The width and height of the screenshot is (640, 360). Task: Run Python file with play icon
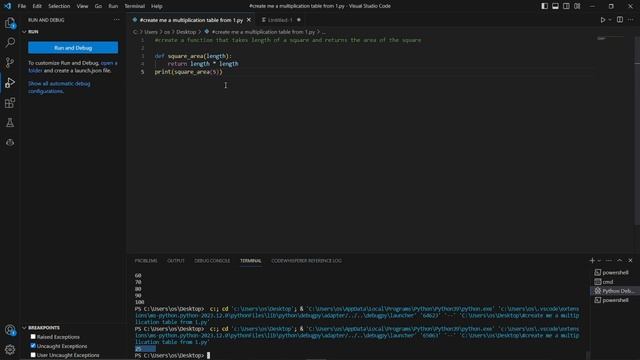pos(602,20)
